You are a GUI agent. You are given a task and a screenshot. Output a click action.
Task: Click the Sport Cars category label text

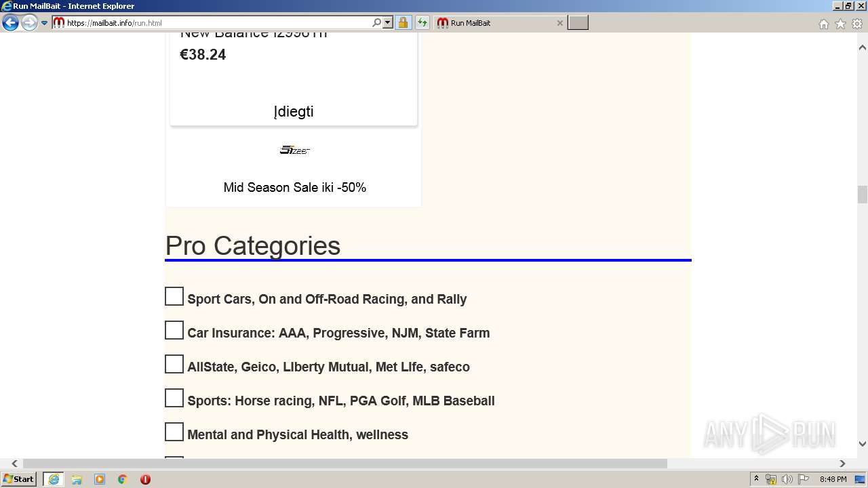tap(327, 300)
